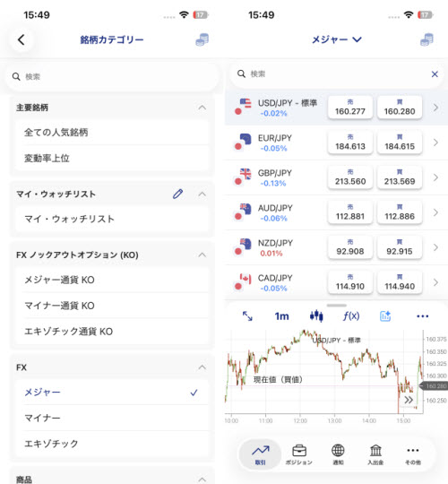Switch chart type via candlestick icon
The height and width of the screenshot is (484, 448).
(316, 316)
